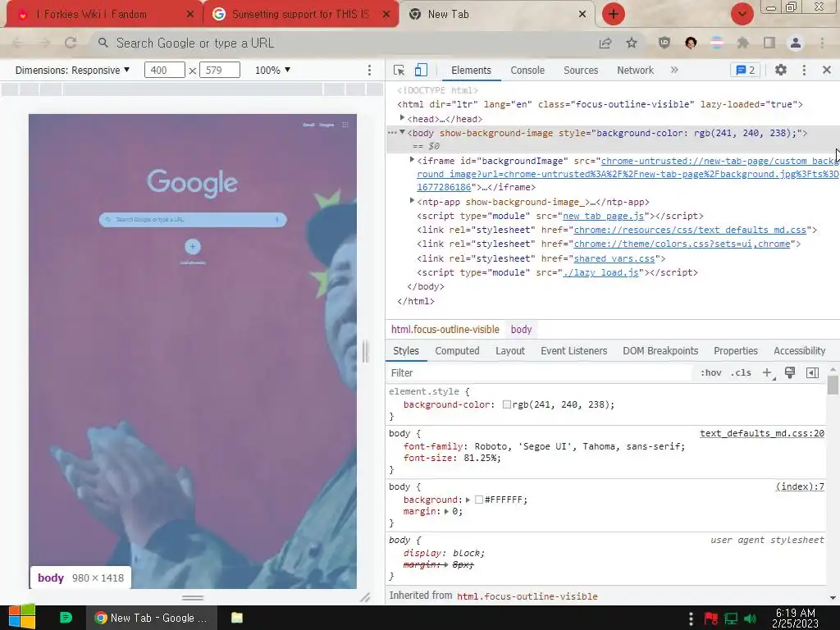This screenshot has height=630, width=840.
Task: Switch to the Network tab
Action: point(636,71)
